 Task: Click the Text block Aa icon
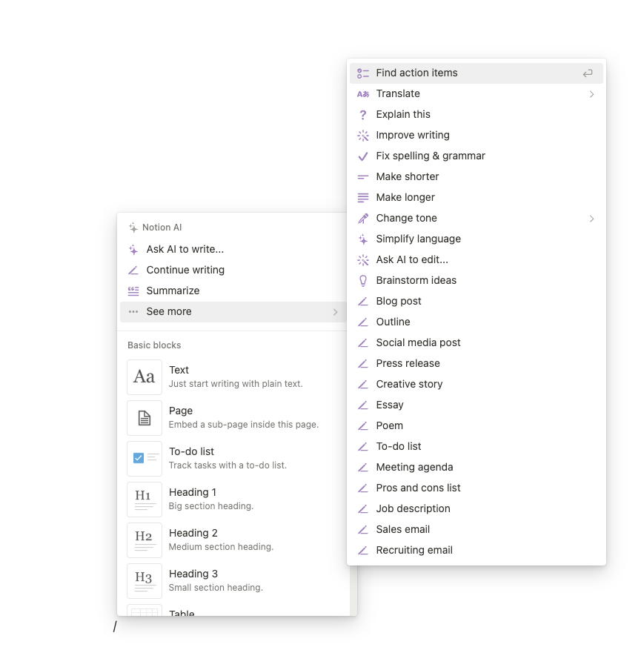[x=144, y=377]
